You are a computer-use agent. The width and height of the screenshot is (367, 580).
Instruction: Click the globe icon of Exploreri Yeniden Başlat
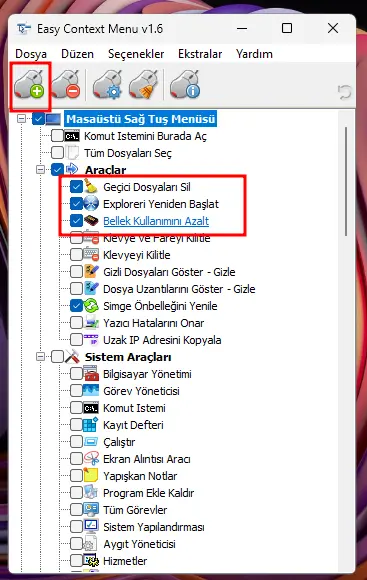click(x=91, y=204)
